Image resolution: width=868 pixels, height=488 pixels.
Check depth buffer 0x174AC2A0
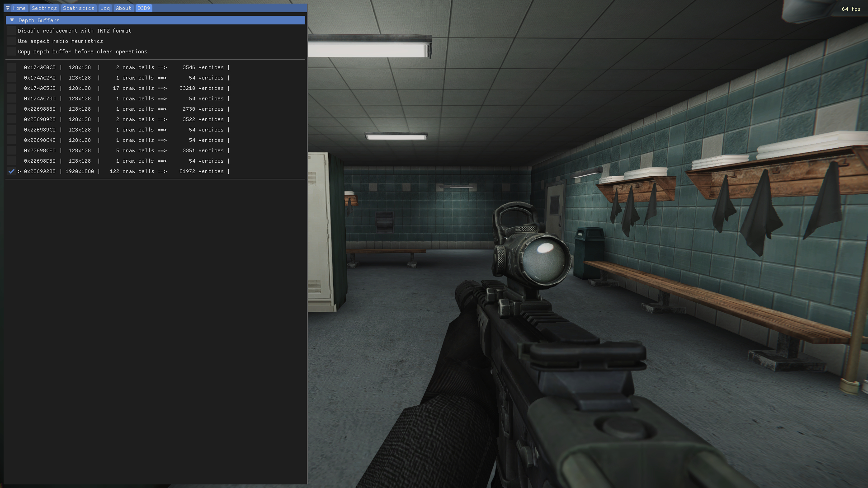point(11,78)
